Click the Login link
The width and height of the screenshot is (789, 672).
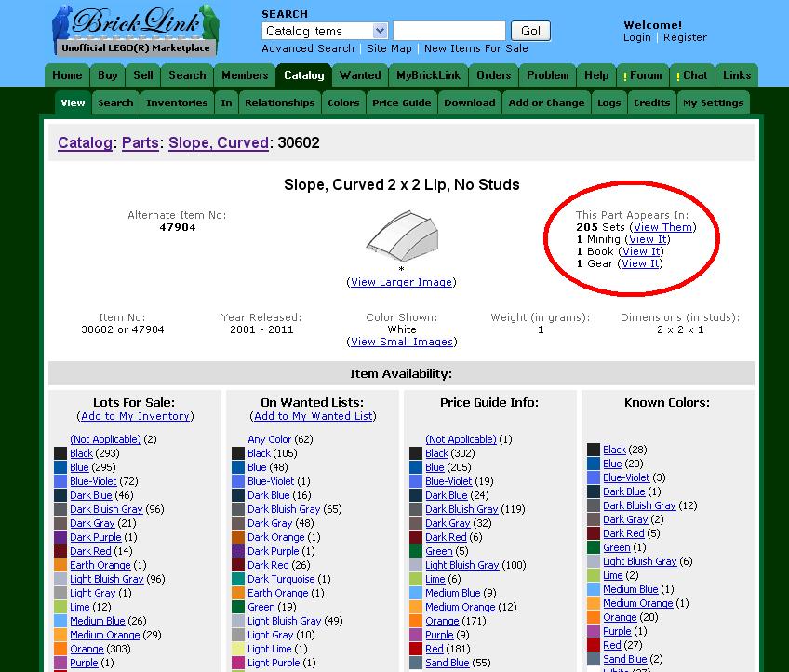636,37
